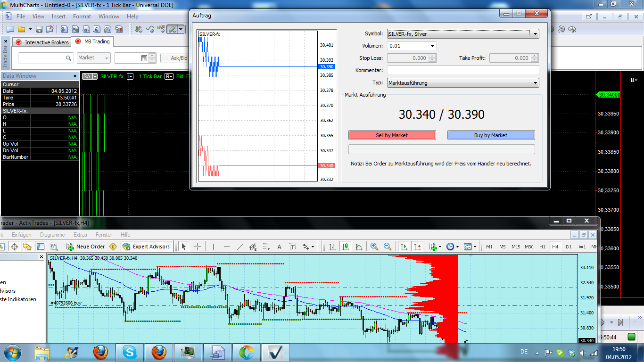Screen dimensions: 644x362
Task: Select the H4 timeframe button
Action: click(x=555, y=247)
